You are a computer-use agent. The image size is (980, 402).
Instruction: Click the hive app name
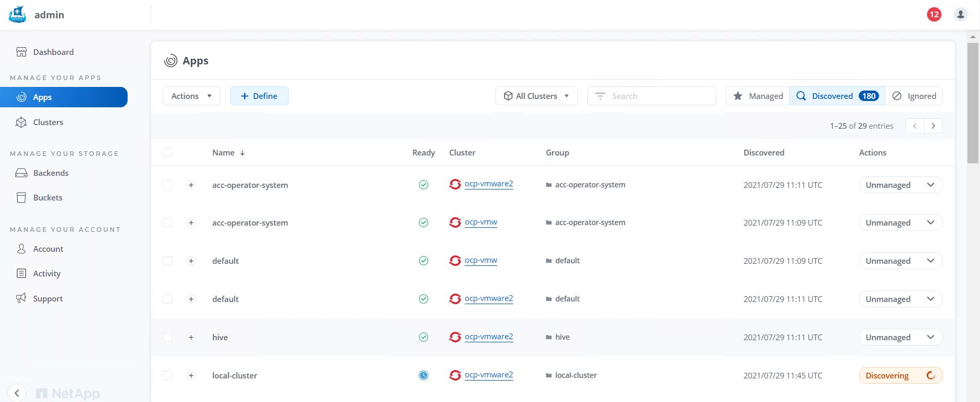[x=220, y=337]
